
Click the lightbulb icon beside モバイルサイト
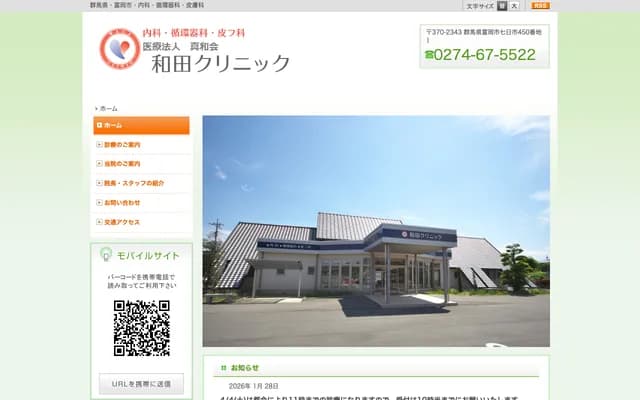click(x=106, y=255)
